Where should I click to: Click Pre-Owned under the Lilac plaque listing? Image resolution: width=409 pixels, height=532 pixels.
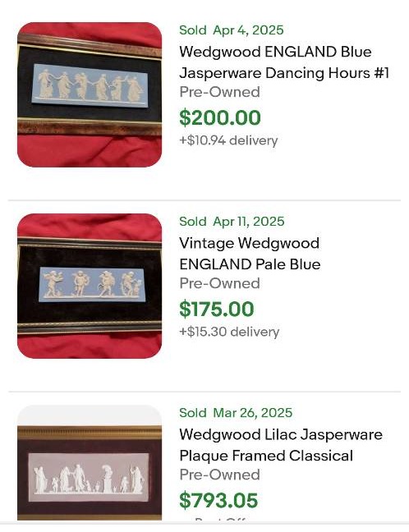219,475
